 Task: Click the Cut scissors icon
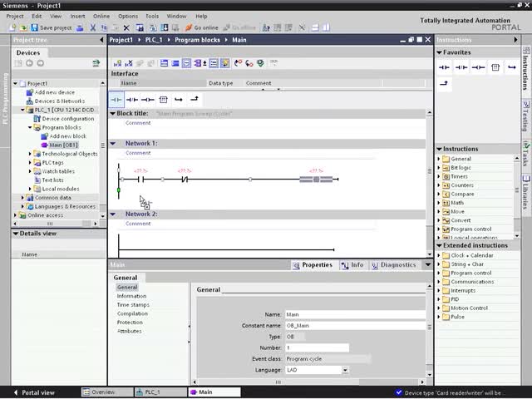point(92,27)
